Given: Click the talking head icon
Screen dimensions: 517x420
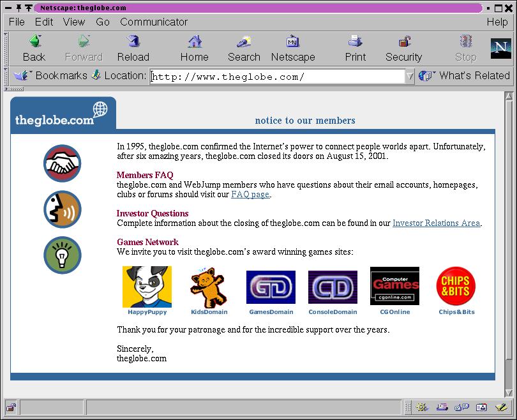Looking at the screenshot, I should (x=63, y=209).
